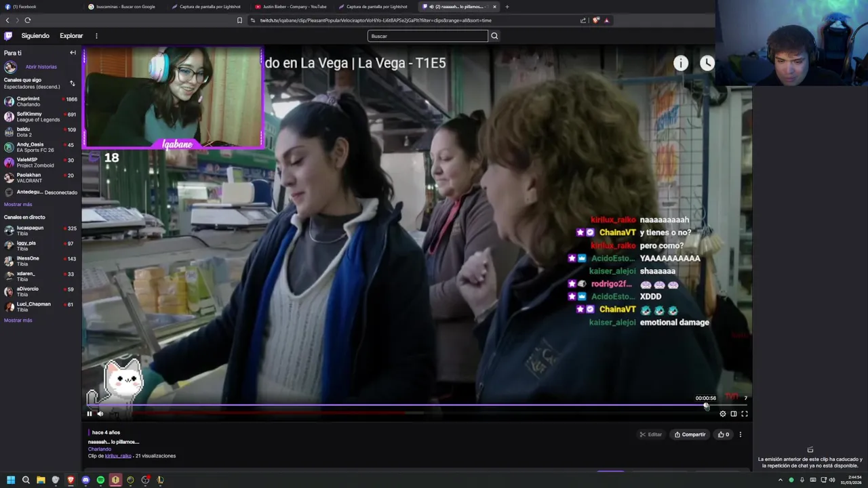
Task: Switch to the Justin Bieber YouTube tab
Action: [293, 7]
